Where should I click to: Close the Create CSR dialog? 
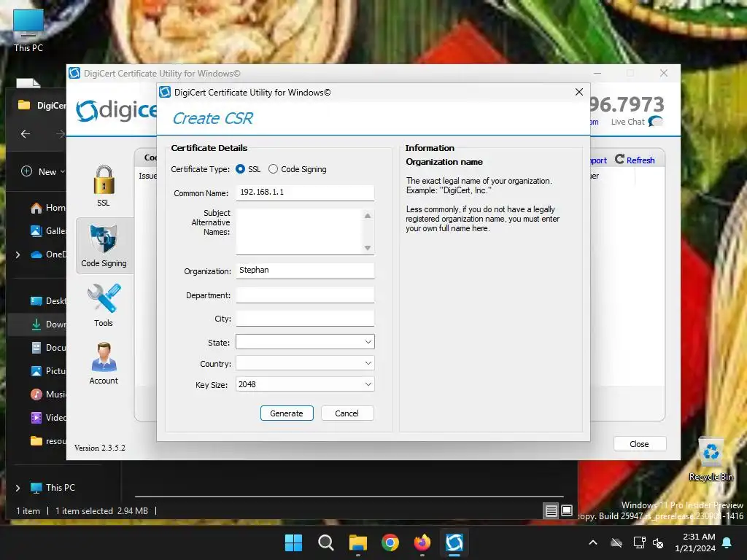coord(578,92)
